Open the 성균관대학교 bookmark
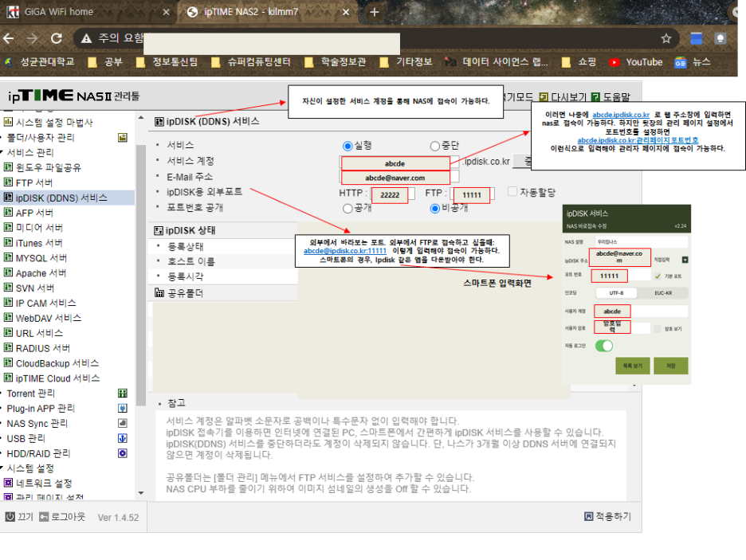 coord(40,62)
